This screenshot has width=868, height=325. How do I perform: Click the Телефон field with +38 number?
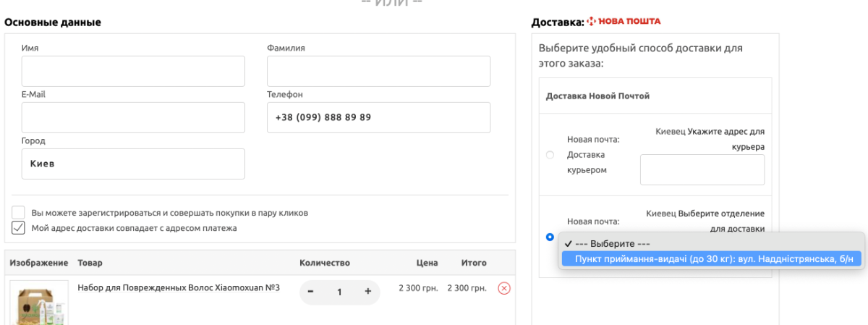coord(378,117)
